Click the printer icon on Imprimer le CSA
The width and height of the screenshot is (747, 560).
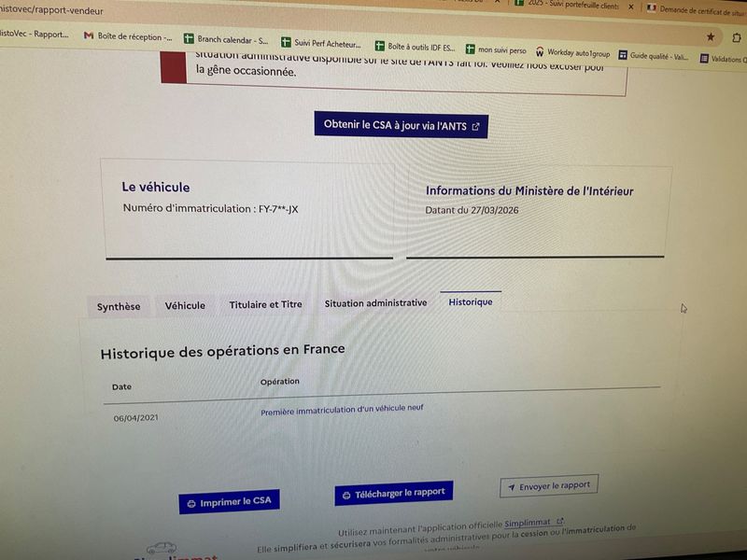tap(191, 504)
